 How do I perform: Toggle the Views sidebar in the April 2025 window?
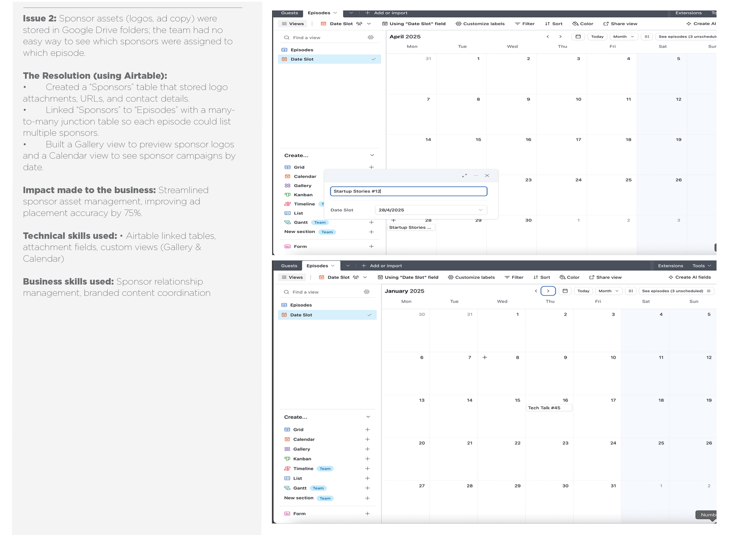pyautogui.click(x=292, y=24)
